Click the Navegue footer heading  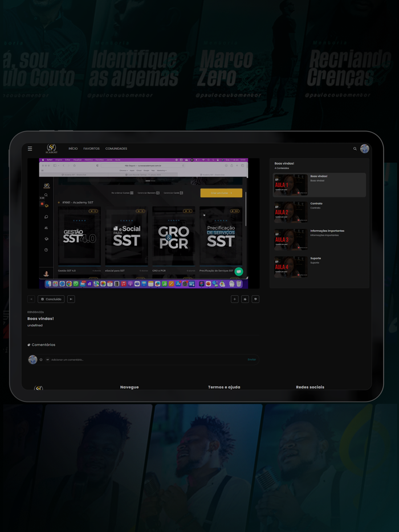[129, 387]
